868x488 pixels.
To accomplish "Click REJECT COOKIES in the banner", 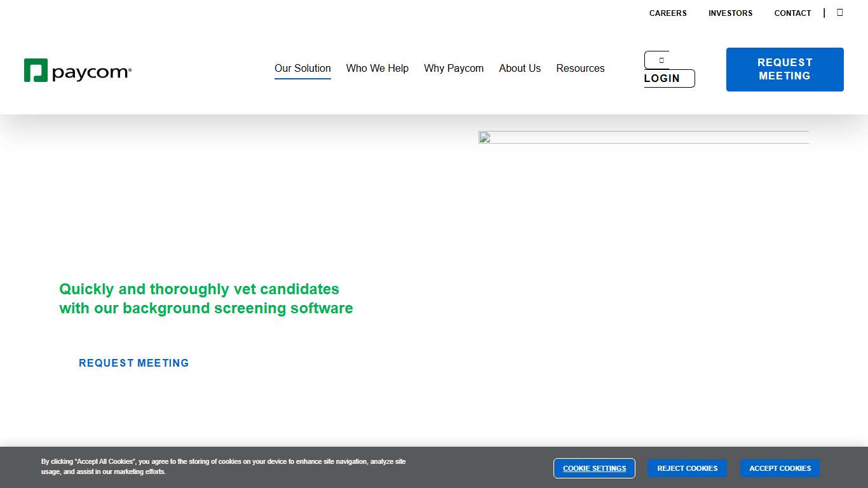I will click(x=687, y=468).
